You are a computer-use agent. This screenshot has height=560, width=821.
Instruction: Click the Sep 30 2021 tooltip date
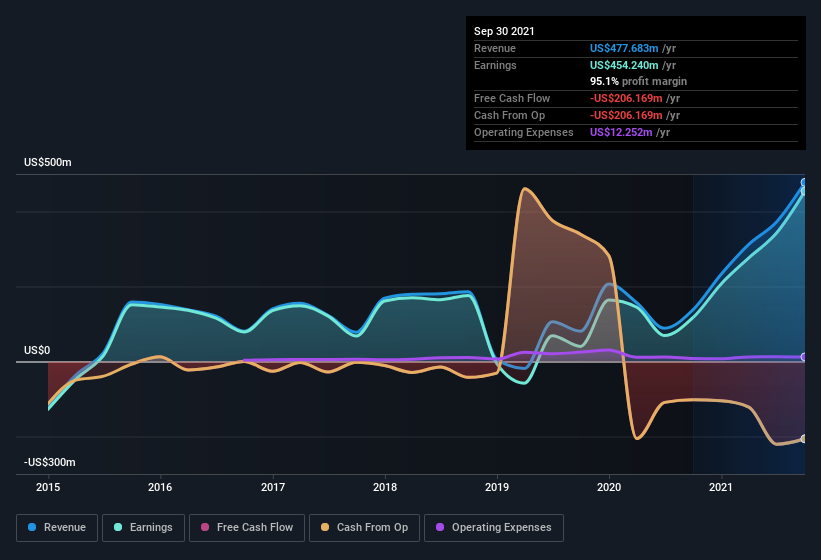504,31
